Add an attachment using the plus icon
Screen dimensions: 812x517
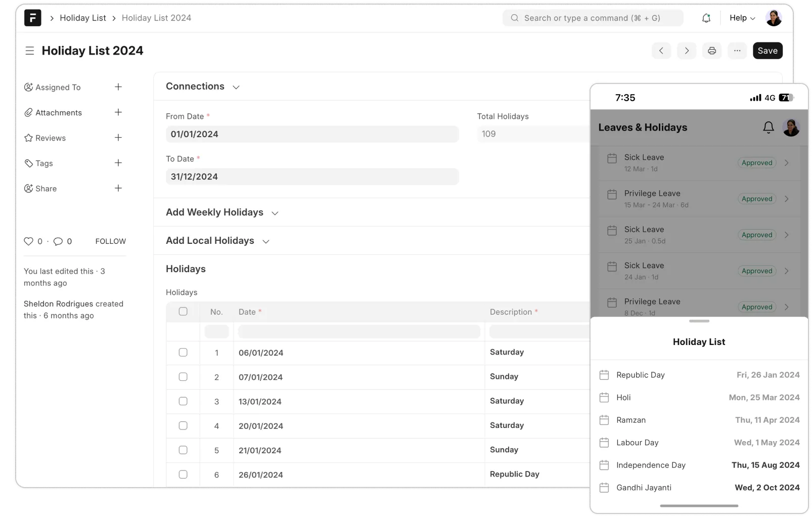pyautogui.click(x=118, y=112)
